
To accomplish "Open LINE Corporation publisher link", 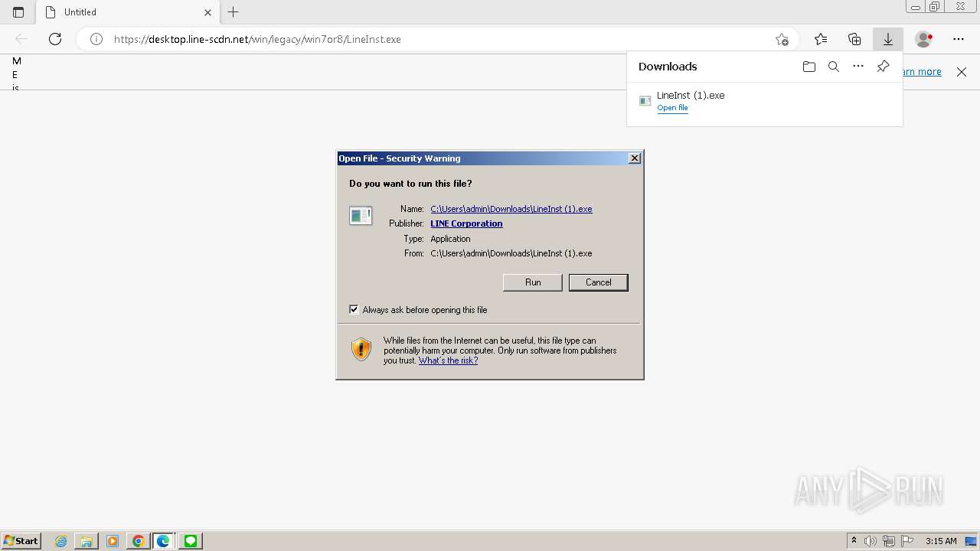I will pyautogui.click(x=466, y=223).
